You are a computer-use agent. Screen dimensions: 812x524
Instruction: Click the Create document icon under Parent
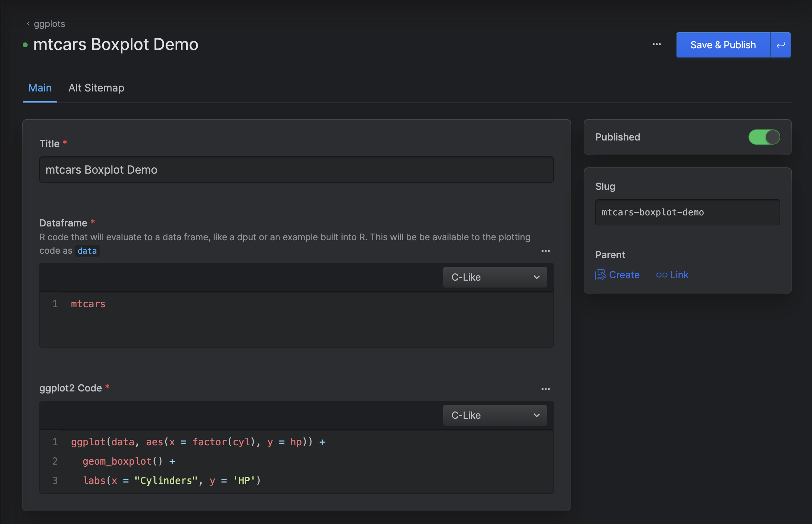click(x=601, y=275)
